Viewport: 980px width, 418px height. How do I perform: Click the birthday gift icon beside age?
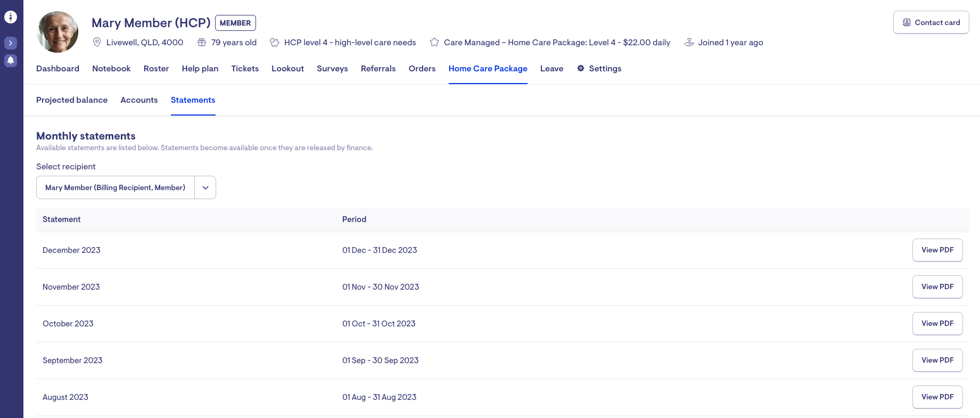pos(202,43)
